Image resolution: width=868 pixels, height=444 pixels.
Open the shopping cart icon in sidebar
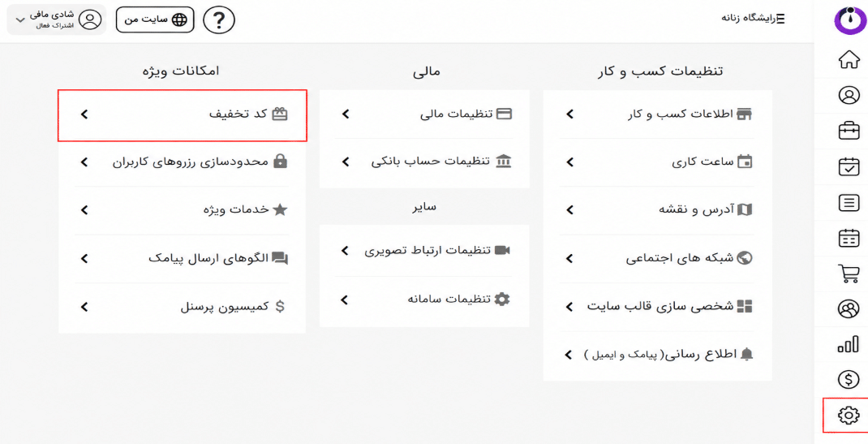point(849,274)
